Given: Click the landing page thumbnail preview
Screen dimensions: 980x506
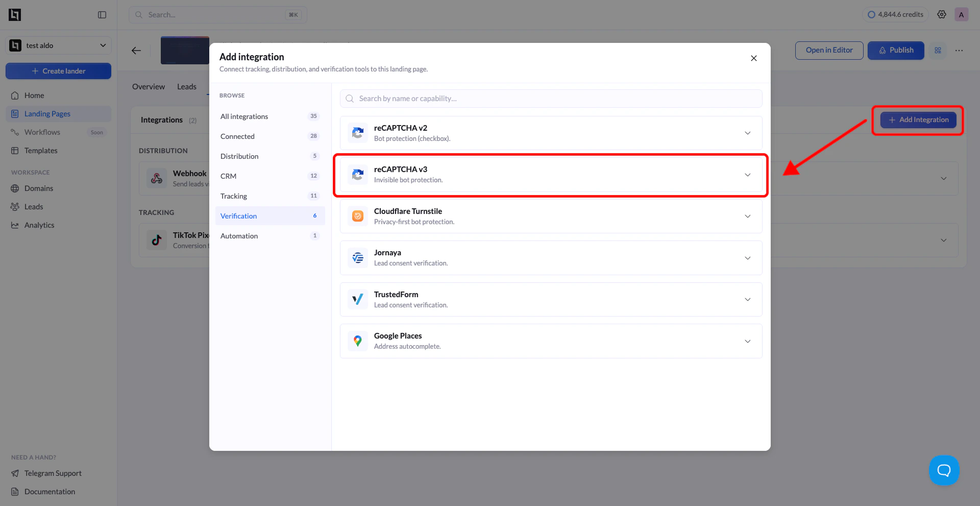Looking at the screenshot, I should [x=185, y=50].
